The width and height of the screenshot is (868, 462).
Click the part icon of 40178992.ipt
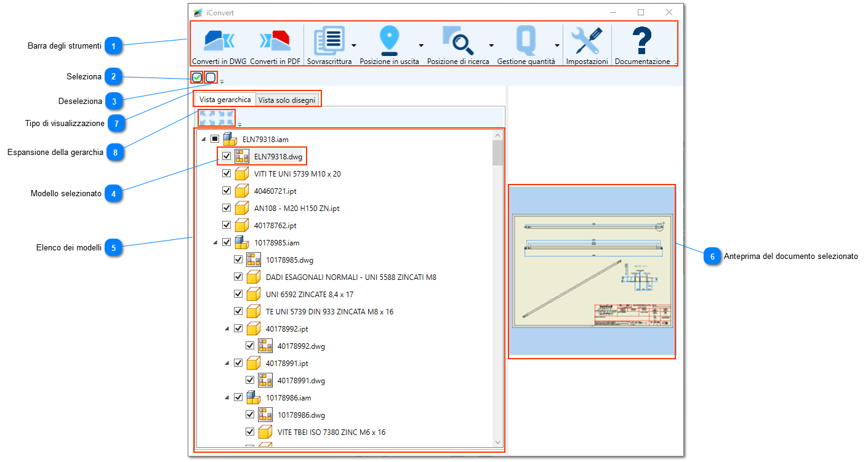point(254,329)
